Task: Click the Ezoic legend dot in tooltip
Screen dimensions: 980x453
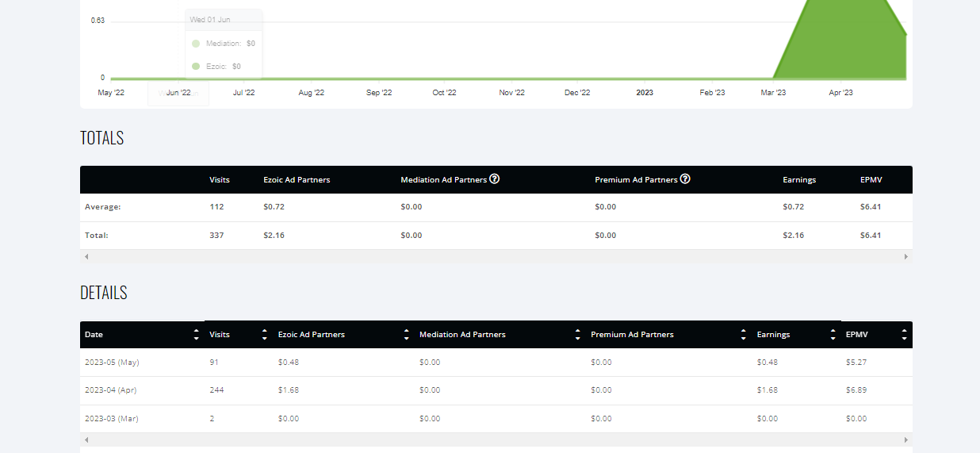Action: (196, 67)
